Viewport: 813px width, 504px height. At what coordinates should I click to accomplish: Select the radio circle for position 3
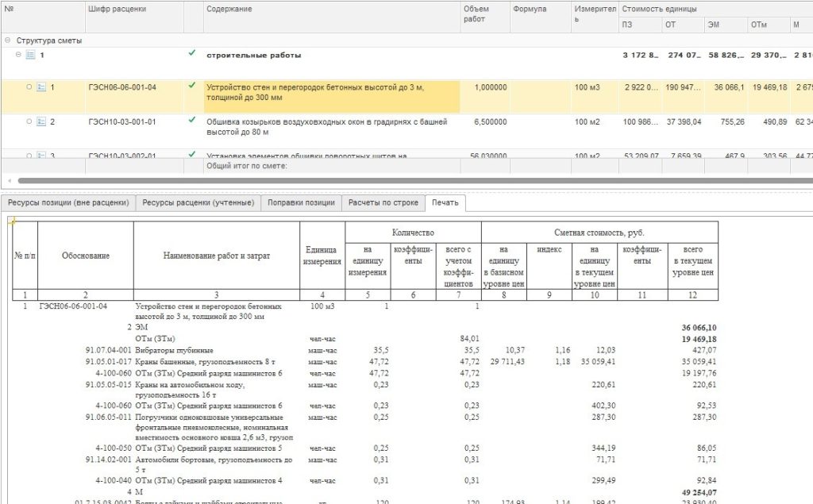(29, 156)
